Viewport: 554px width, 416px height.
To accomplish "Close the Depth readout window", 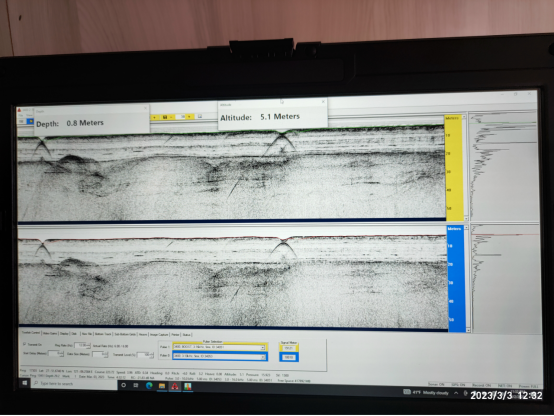I will [x=145, y=108].
